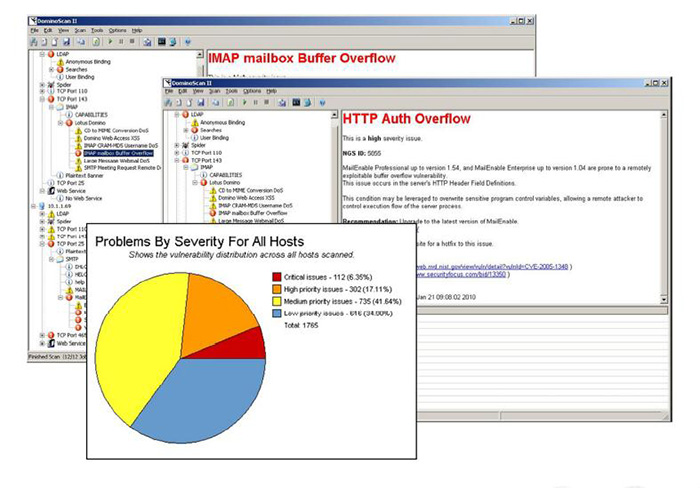Open the Options menu in back window
The height and width of the screenshot is (488, 700).
click(x=117, y=30)
